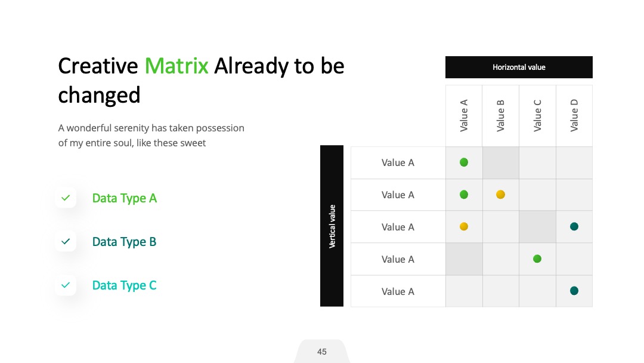
Task: Click the dark shaded cell in fourth row
Action: point(464,259)
